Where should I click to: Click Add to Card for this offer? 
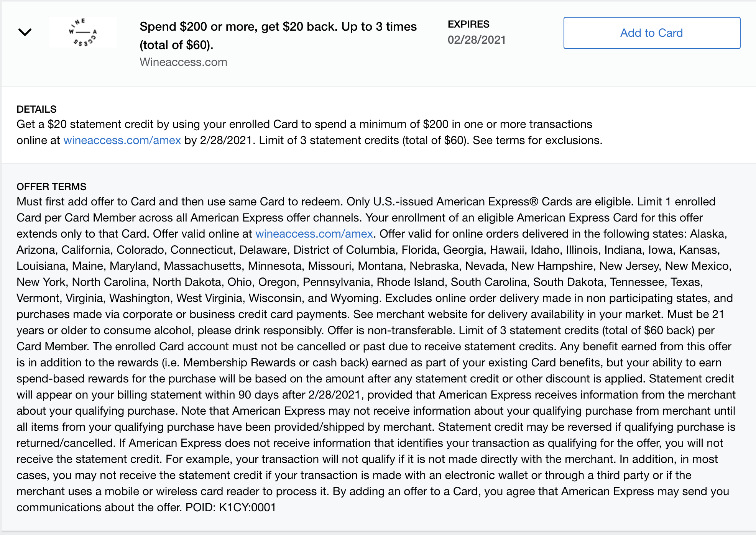pyautogui.click(x=651, y=33)
